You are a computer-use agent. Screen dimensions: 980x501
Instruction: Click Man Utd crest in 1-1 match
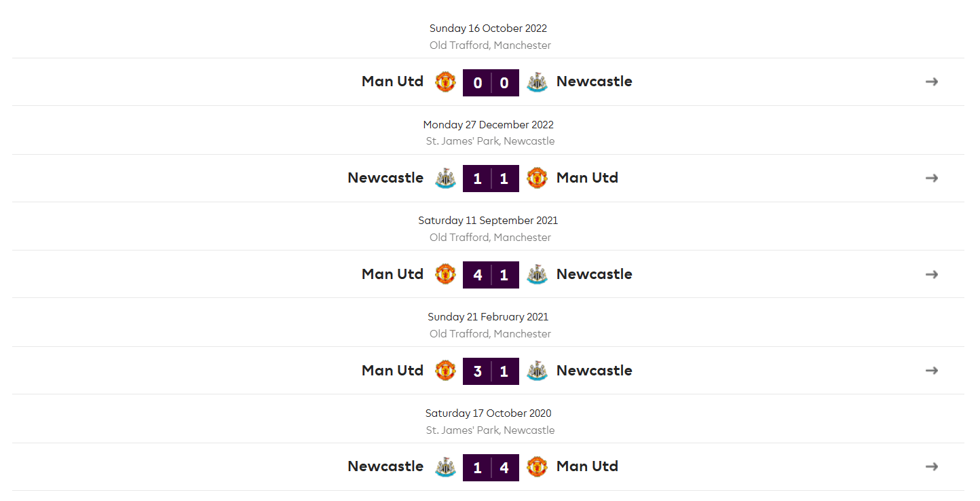pos(537,178)
